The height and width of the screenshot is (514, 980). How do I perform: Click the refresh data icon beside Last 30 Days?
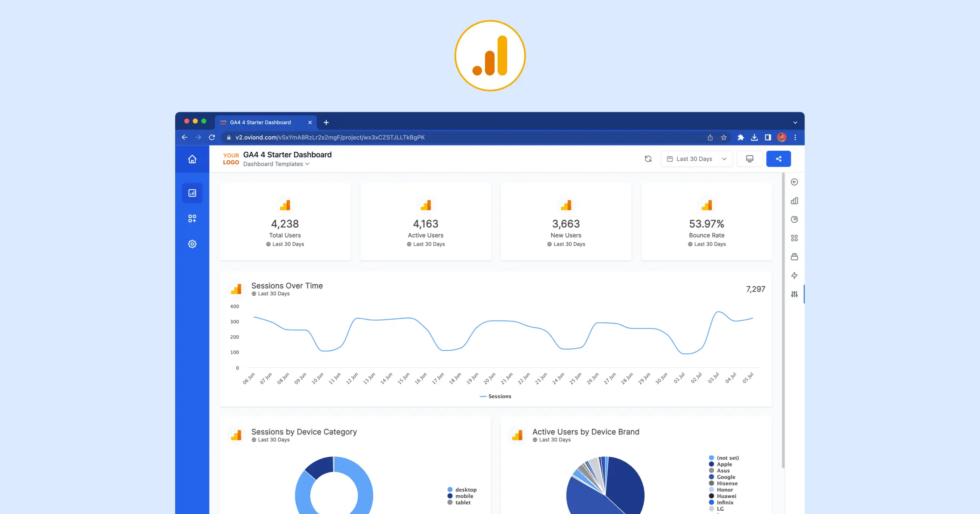pyautogui.click(x=648, y=159)
